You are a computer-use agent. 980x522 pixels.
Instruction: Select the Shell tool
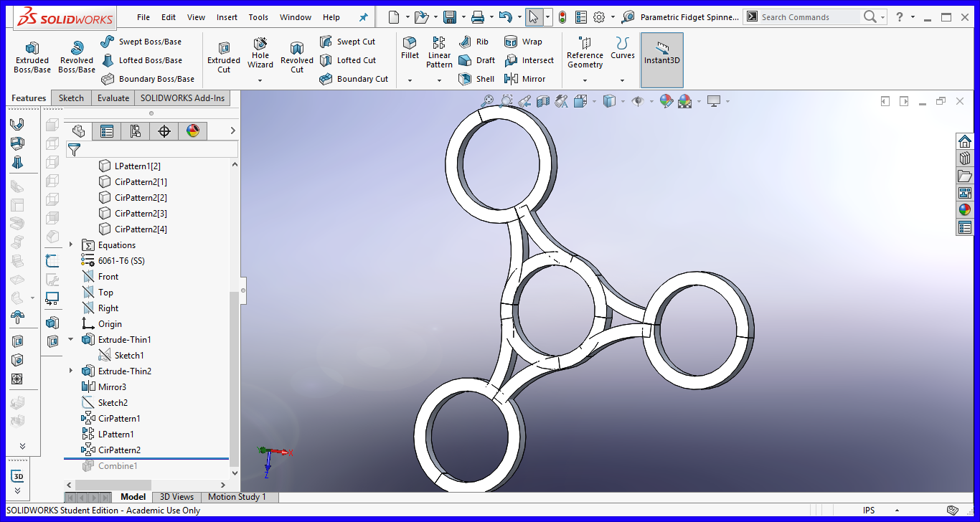point(477,79)
